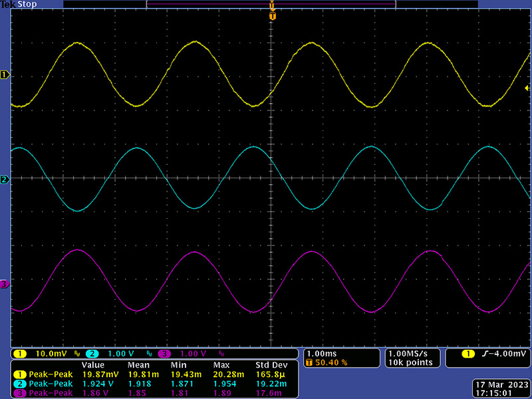The height and width of the screenshot is (399, 532).
Task: Click the 19.22m standard deviation reading
Action: click(271, 384)
